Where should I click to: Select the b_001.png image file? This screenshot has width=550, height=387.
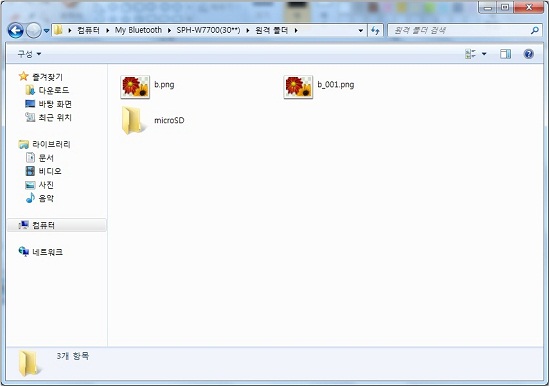pos(319,86)
